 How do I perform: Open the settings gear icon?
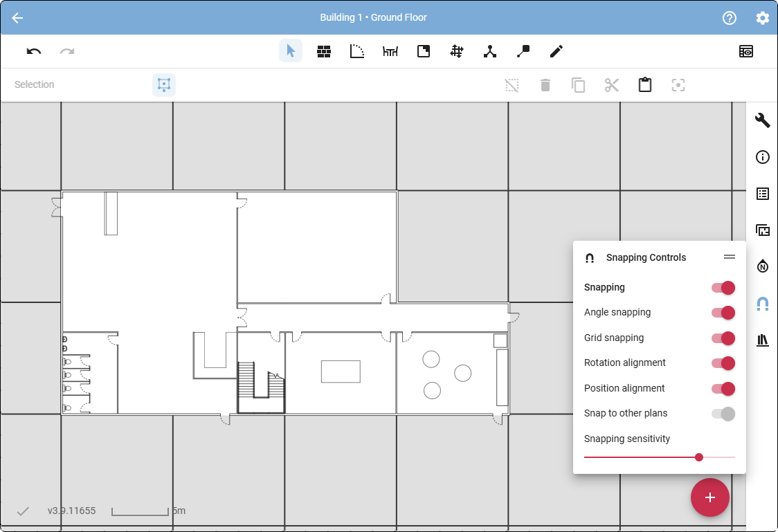point(763,18)
